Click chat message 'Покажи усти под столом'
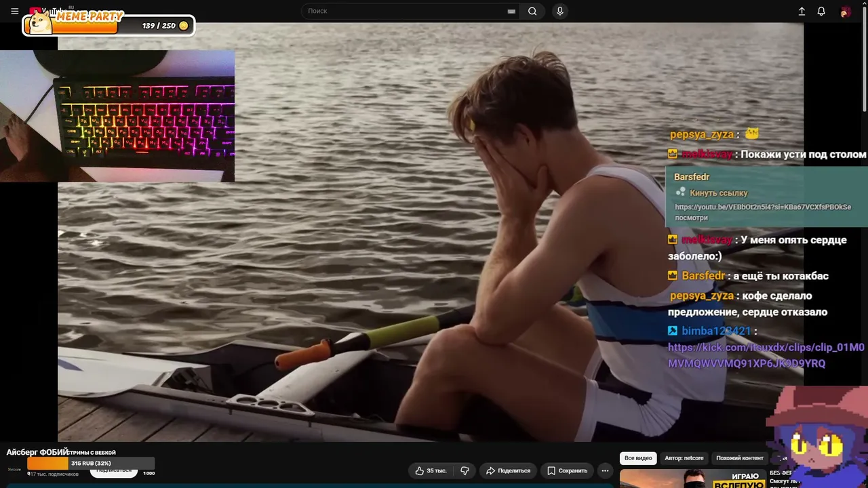The height and width of the screenshot is (488, 868). pyautogui.click(x=803, y=155)
